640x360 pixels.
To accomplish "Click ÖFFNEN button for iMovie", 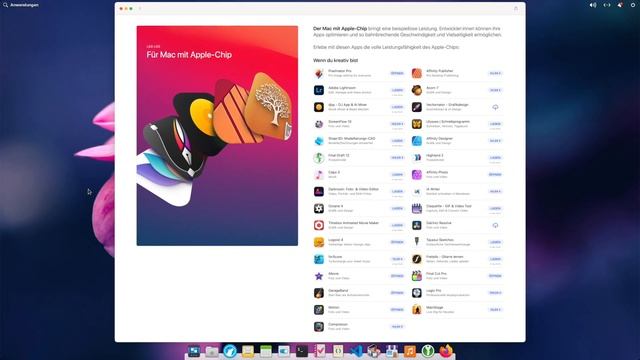I will click(x=397, y=276).
